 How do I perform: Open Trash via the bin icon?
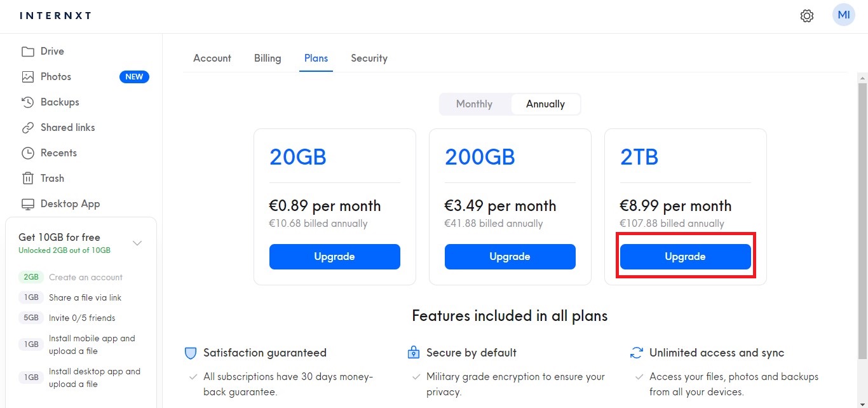click(27, 179)
